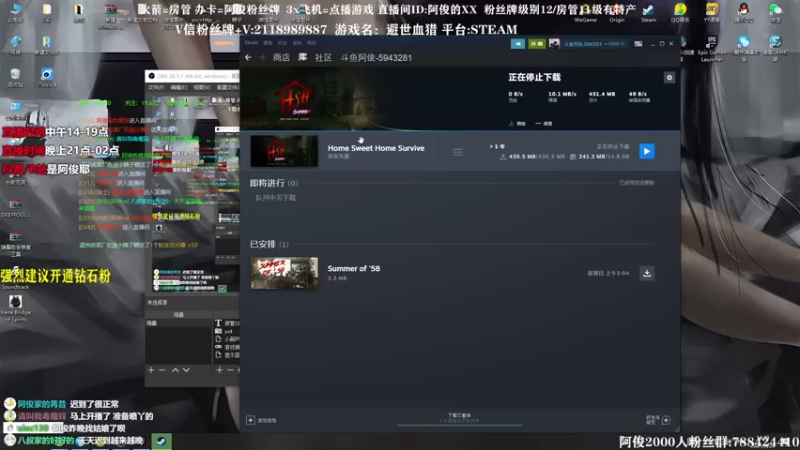Screen dimensions: 800x450
Task: Open the 社区 community tab
Action: (323, 58)
